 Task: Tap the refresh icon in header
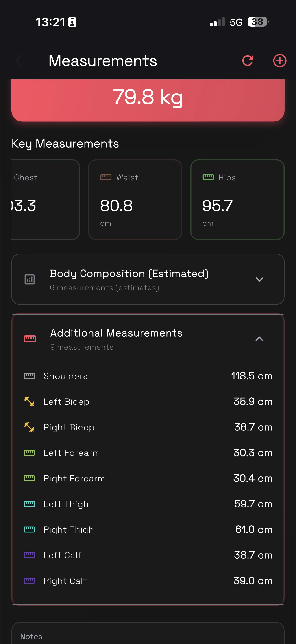[248, 61]
